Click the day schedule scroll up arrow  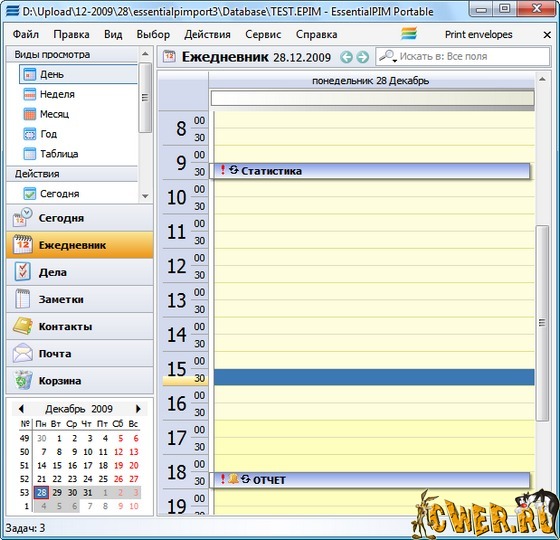coord(542,79)
